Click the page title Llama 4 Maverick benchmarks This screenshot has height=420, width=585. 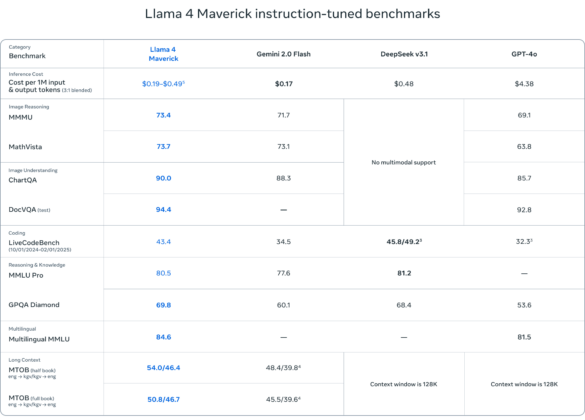[292, 14]
